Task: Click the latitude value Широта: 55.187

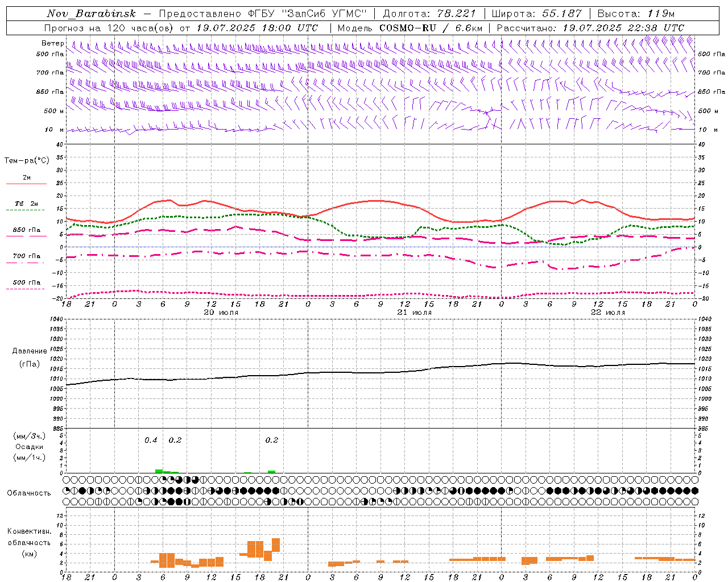Action: [x=536, y=14]
